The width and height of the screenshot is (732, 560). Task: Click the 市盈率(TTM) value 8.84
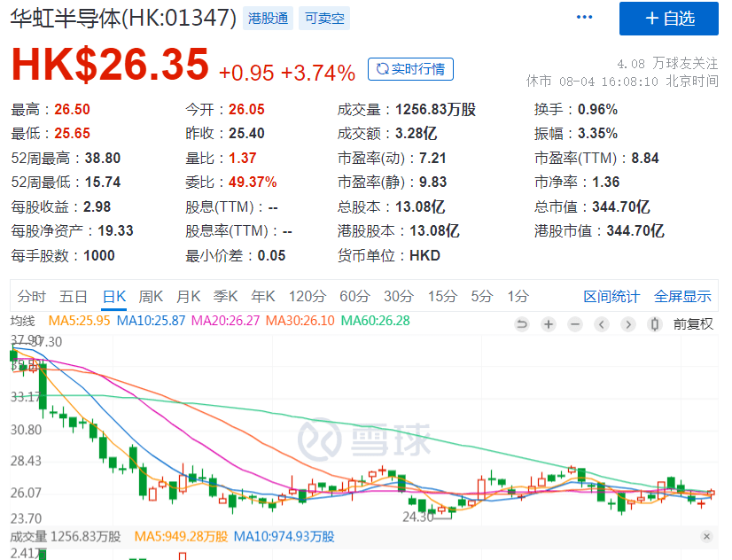pyautogui.click(x=645, y=159)
